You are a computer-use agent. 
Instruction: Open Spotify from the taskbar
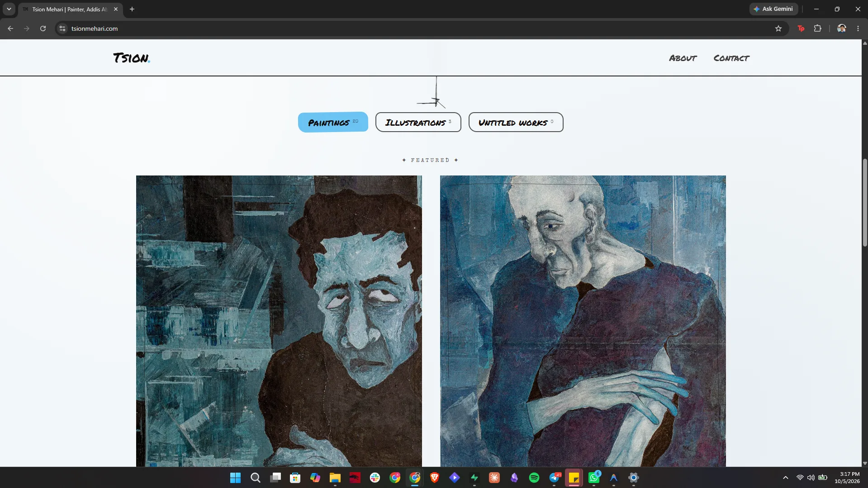pos(534,478)
